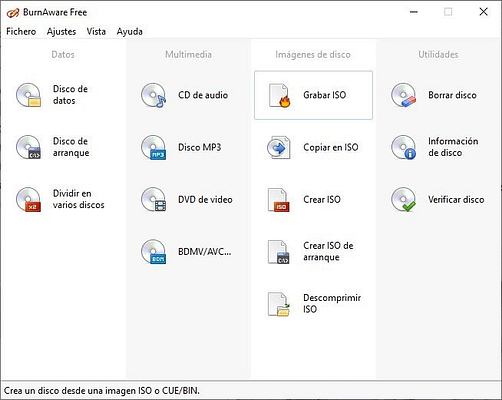This screenshot has width=502, height=400.
Task: Open the Borrar disco label
Action: click(452, 95)
